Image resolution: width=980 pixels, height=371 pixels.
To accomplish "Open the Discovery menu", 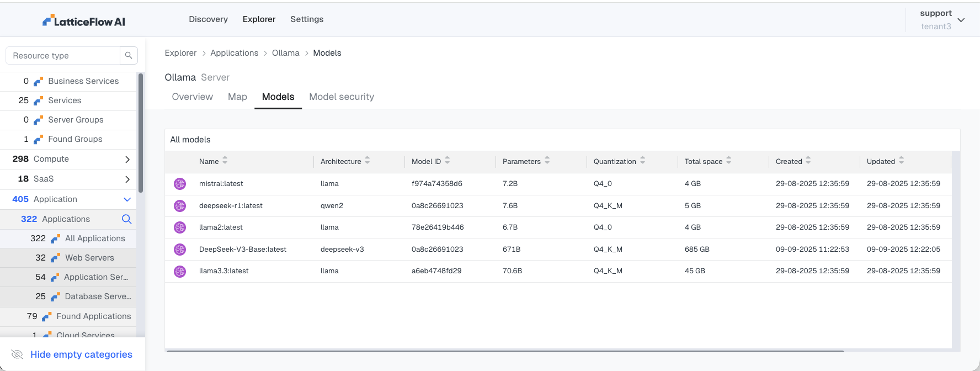I will 208,19.
